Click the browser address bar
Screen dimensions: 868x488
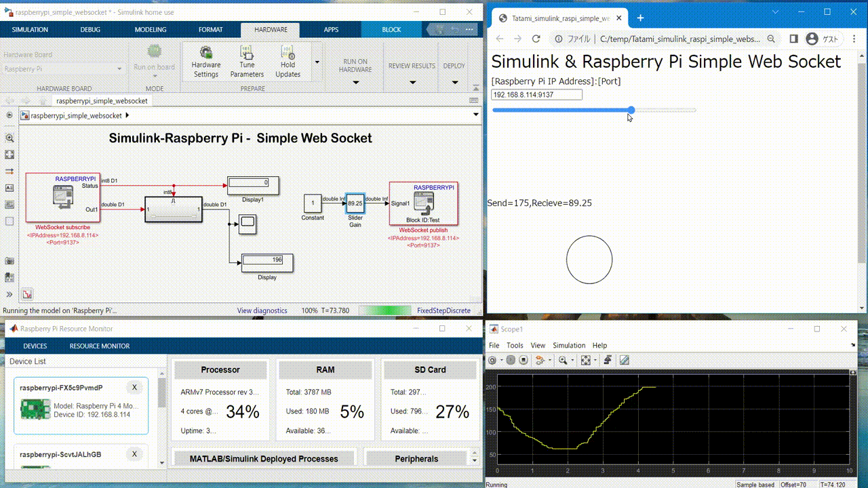(665, 39)
